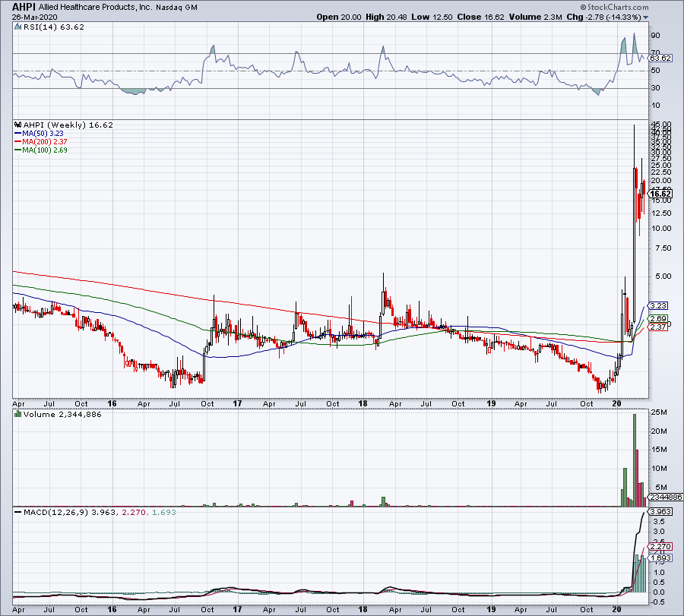Click the volume bars icon beside Volume label
Screen dimensions: 684x616
[x=17, y=414]
